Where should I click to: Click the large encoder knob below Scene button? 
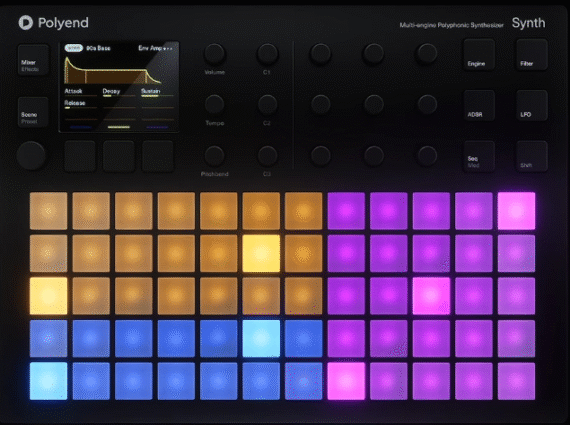(x=31, y=156)
